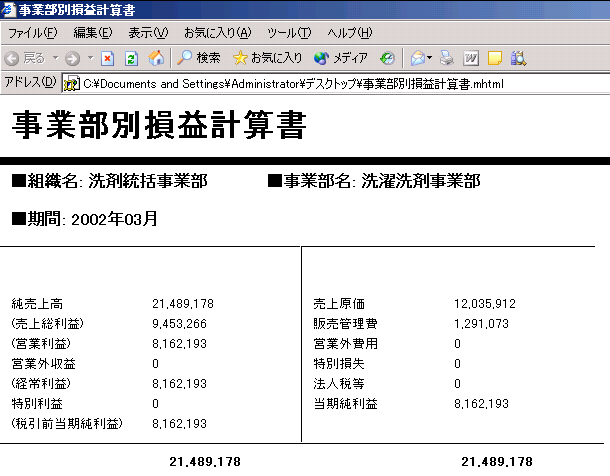Click the Forward navigation arrow
The height and width of the screenshot is (476, 610).
point(72,58)
